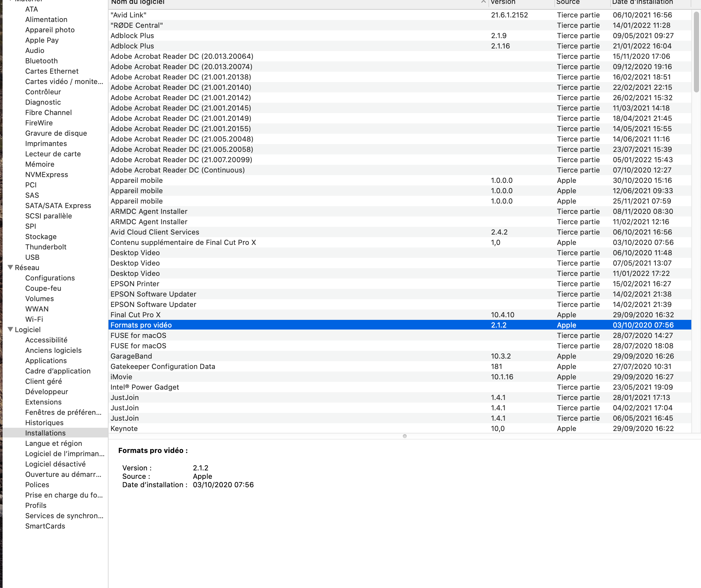Select the Final Cut Pro X row
701x588 pixels.
click(400, 315)
